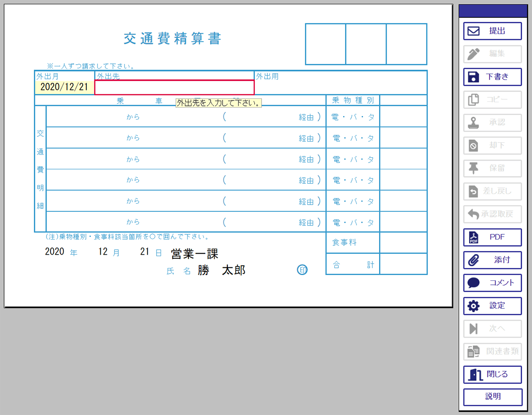Click the 合計 total amount cell
532x415 pixels.
[403, 264]
